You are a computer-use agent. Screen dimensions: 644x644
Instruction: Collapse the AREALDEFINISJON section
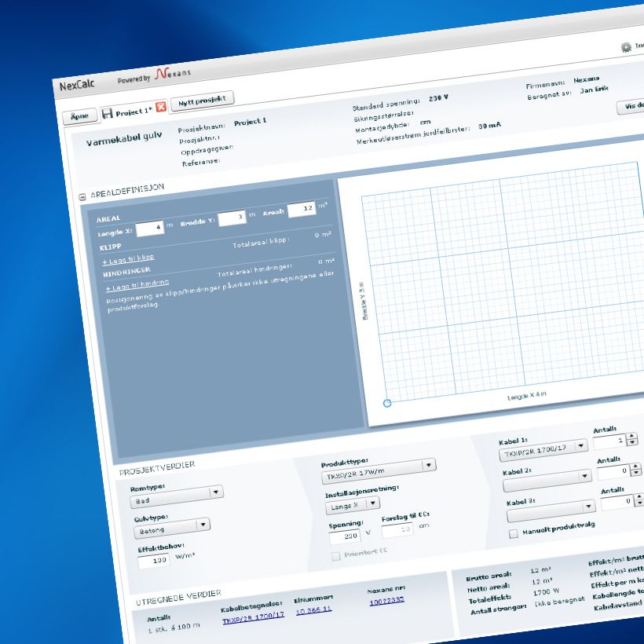point(82,197)
